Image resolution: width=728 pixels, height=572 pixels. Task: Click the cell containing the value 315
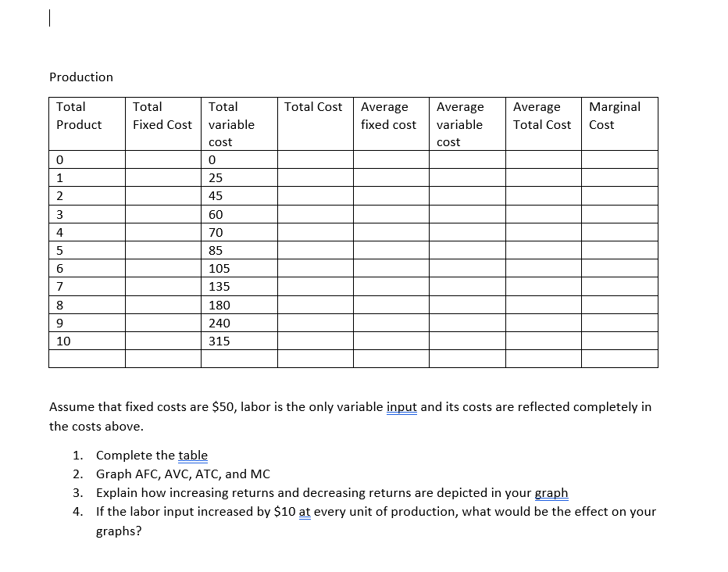point(219,341)
